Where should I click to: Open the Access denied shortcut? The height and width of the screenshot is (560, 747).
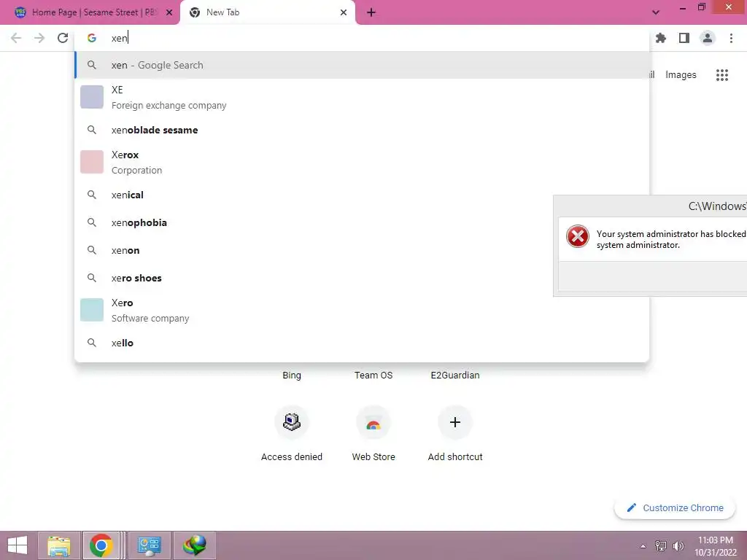pos(292,432)
